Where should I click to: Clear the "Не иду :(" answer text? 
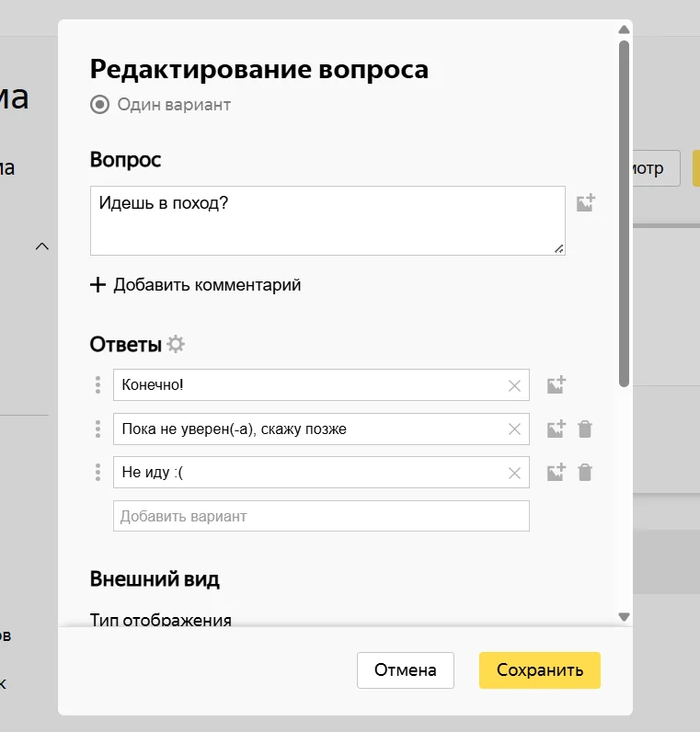pos(514,473)
